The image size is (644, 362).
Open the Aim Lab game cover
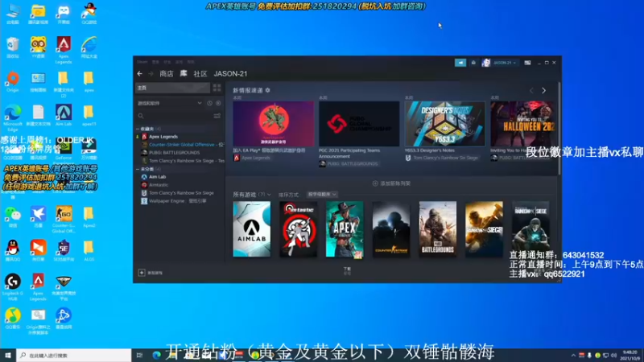pos(252,229)
